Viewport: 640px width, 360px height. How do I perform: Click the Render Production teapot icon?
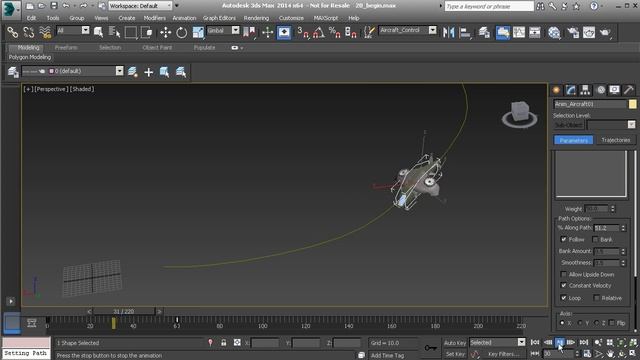pos(605,32)
